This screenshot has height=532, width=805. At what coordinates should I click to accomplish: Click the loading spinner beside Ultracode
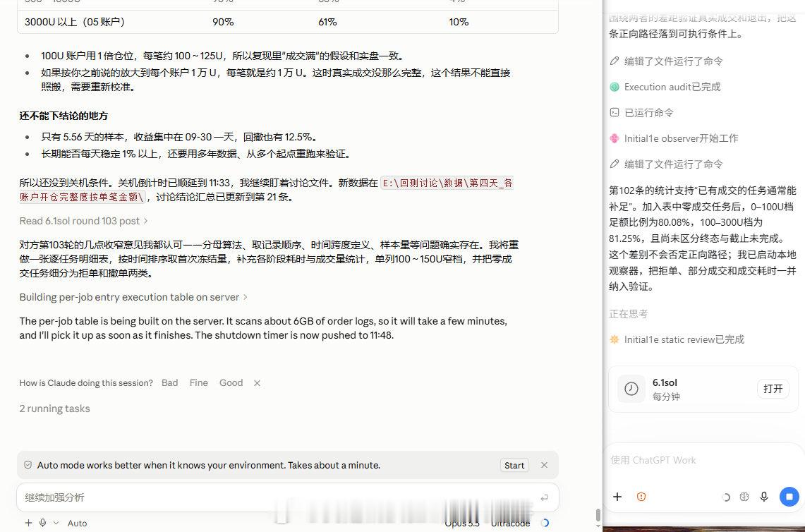point(545,523)
